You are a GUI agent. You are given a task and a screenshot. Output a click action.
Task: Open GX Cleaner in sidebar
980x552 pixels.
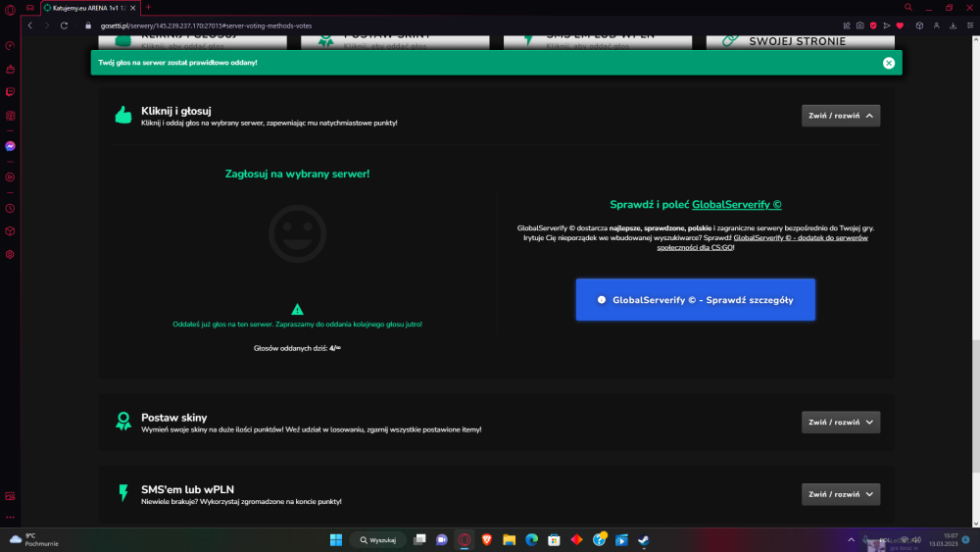coord(10,69)
